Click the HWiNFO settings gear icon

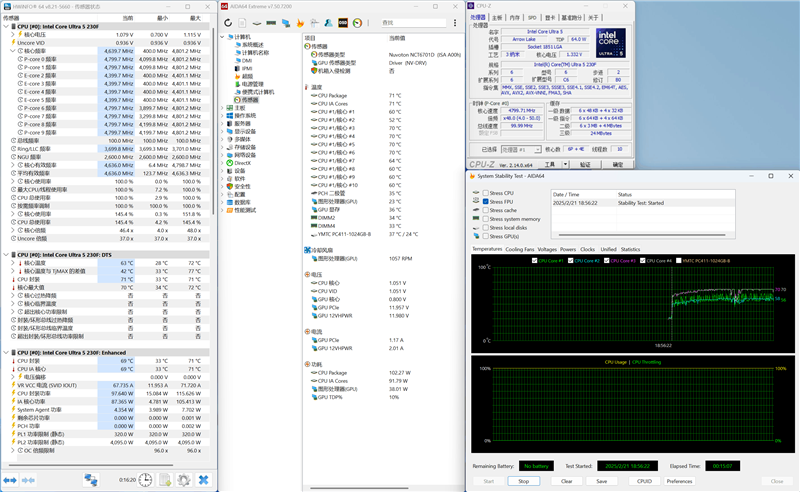click(x=183, y=480)
